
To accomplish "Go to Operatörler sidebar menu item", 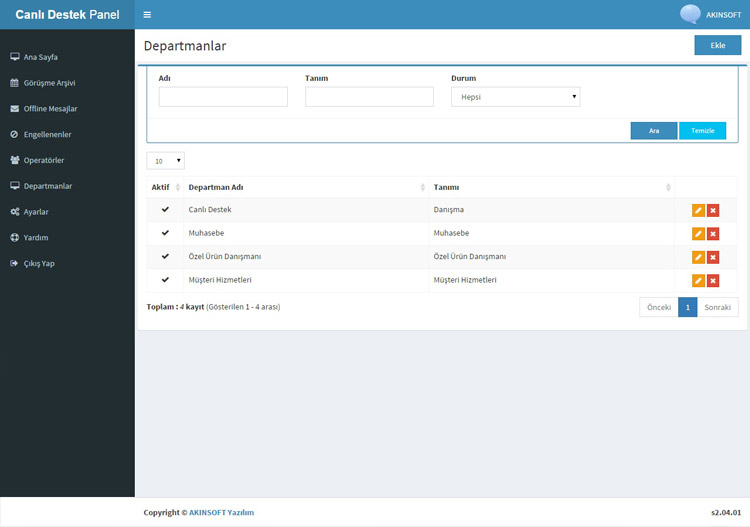I will click(x=44, y=160).
